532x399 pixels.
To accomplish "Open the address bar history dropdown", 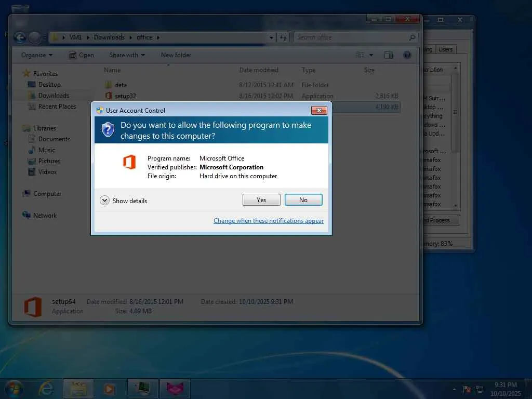I will pos(271,37).
